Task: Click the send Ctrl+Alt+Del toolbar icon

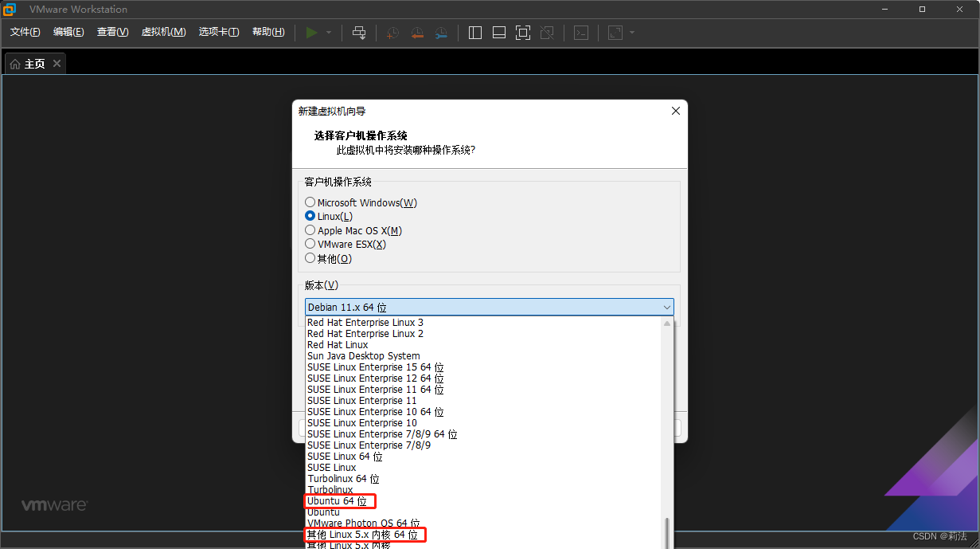Action: (359, 33)
